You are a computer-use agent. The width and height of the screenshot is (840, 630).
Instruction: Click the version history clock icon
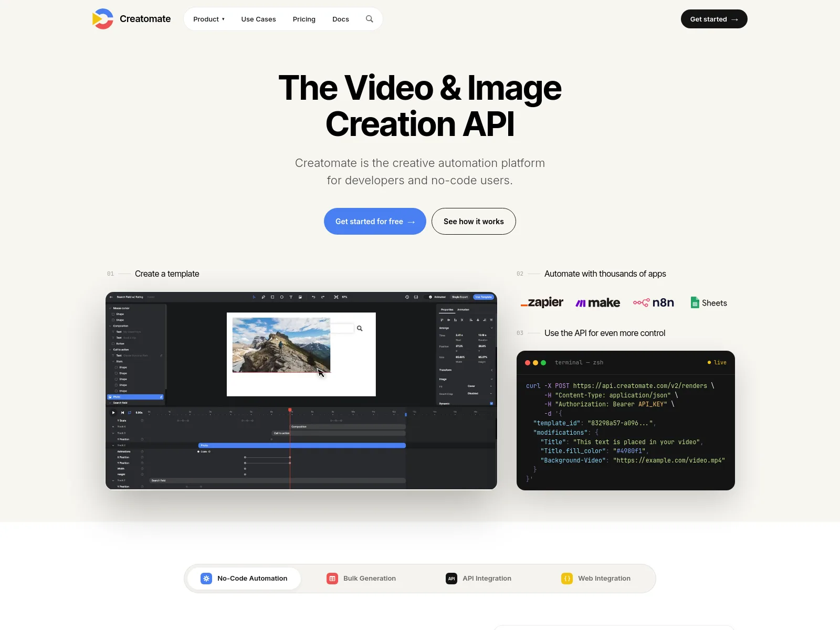click(x=407, y=297)
